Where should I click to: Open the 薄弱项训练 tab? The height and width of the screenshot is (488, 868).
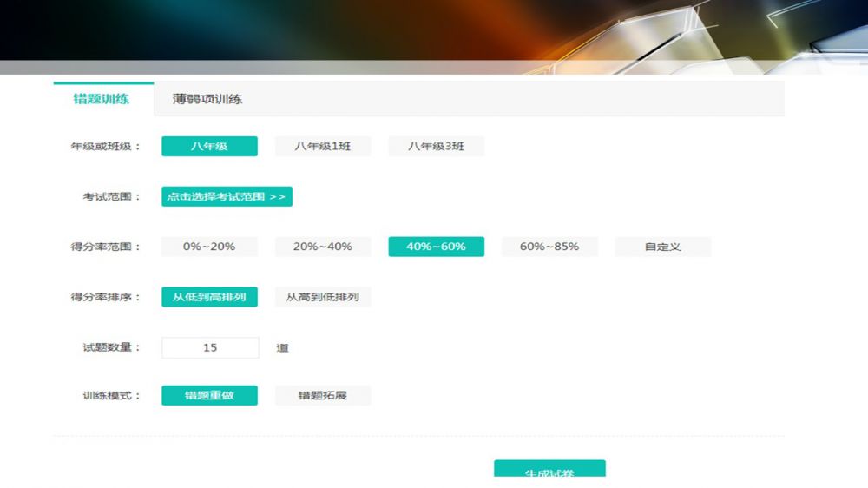pyautogui.click(x=207, y=99)
